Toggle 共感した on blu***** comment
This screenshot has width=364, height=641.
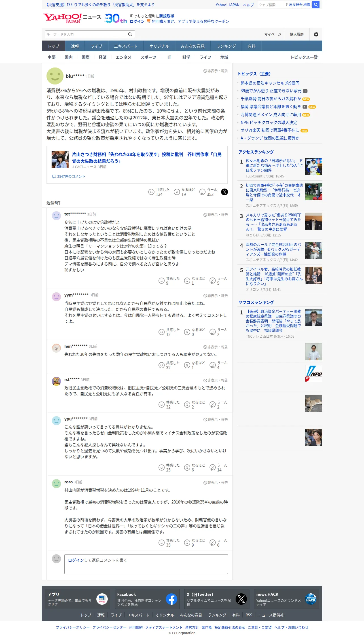tap(159, 192)
